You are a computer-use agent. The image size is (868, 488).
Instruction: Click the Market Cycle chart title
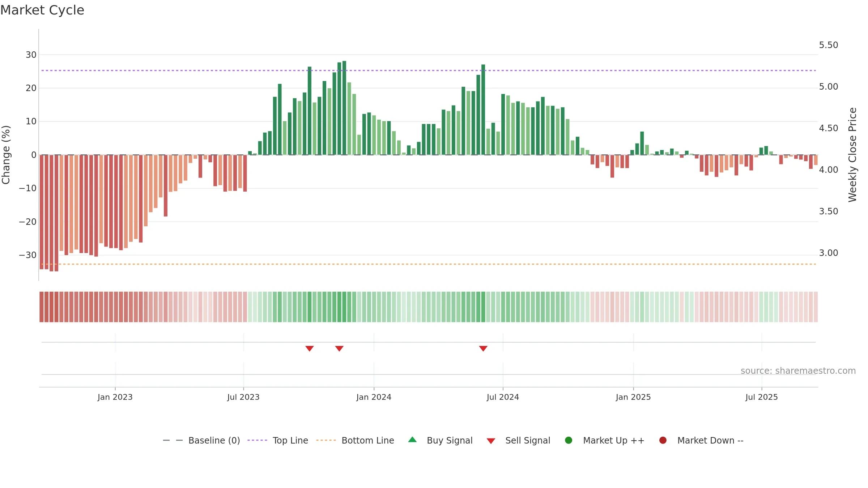point(42,10)
